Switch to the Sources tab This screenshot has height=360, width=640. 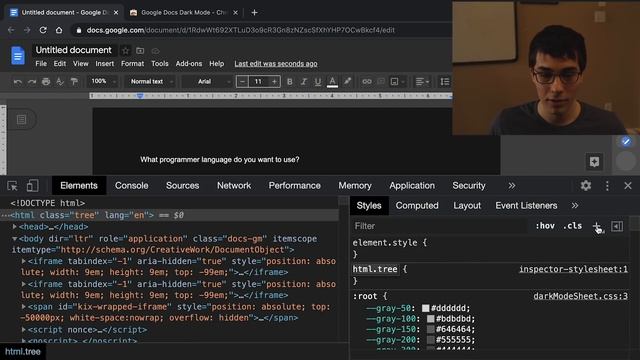[x=182, y=186]
